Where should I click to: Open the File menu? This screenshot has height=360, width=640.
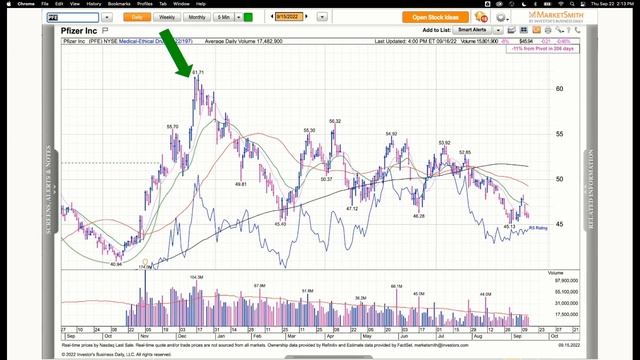[45, 4]
